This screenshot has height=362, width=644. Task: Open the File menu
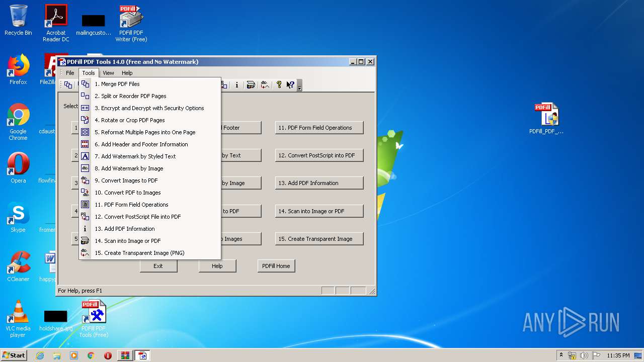coord(70,73)
